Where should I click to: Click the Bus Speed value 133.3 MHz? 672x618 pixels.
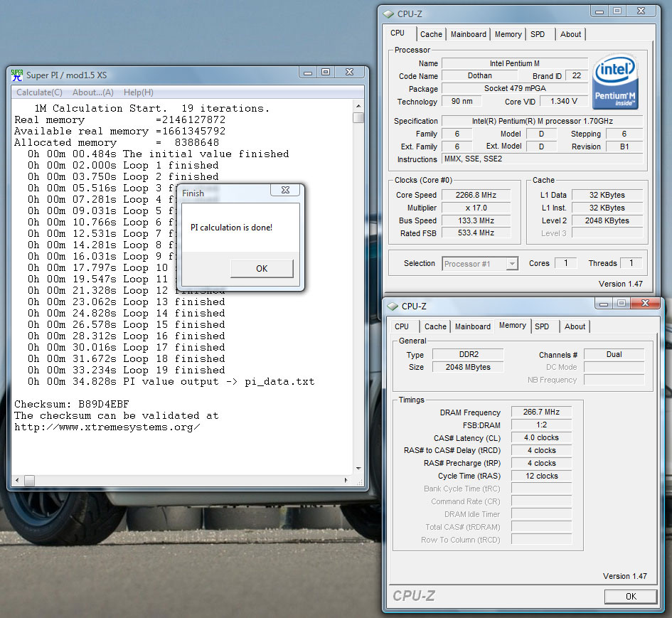476,220
